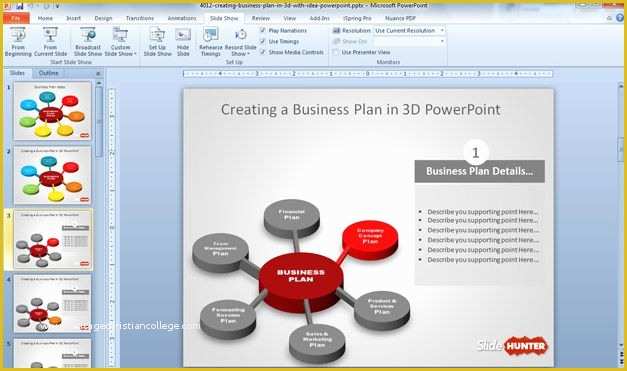The height and width of the screenshot is (371, 627).
Task: Switch to the Review tab
Action: (x=261, y=18)
